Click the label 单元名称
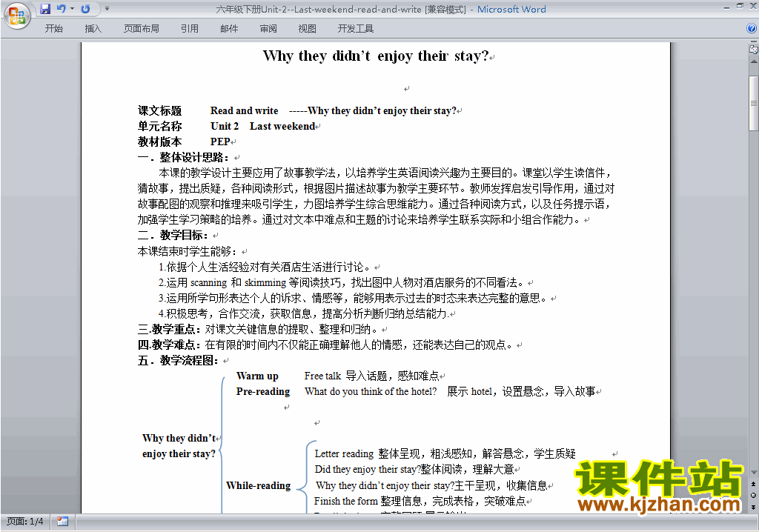The height and width of the screenshot is (532, 759). [160, 127]
